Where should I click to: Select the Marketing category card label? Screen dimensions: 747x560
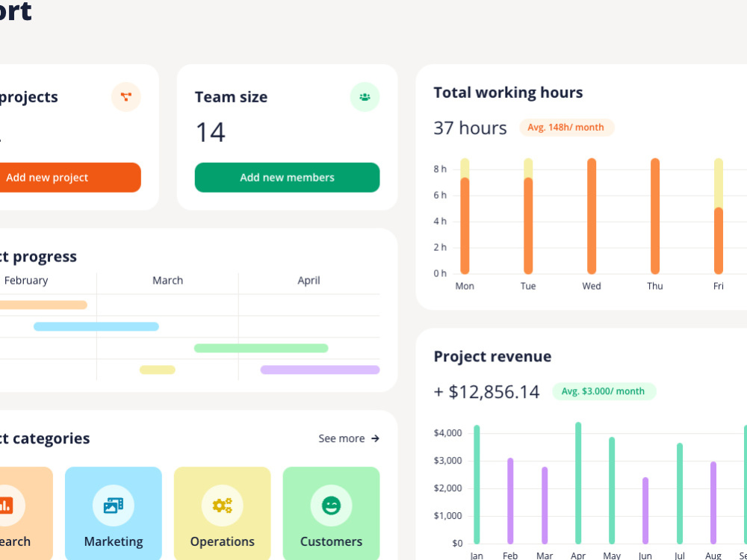(x=114, y=541)
